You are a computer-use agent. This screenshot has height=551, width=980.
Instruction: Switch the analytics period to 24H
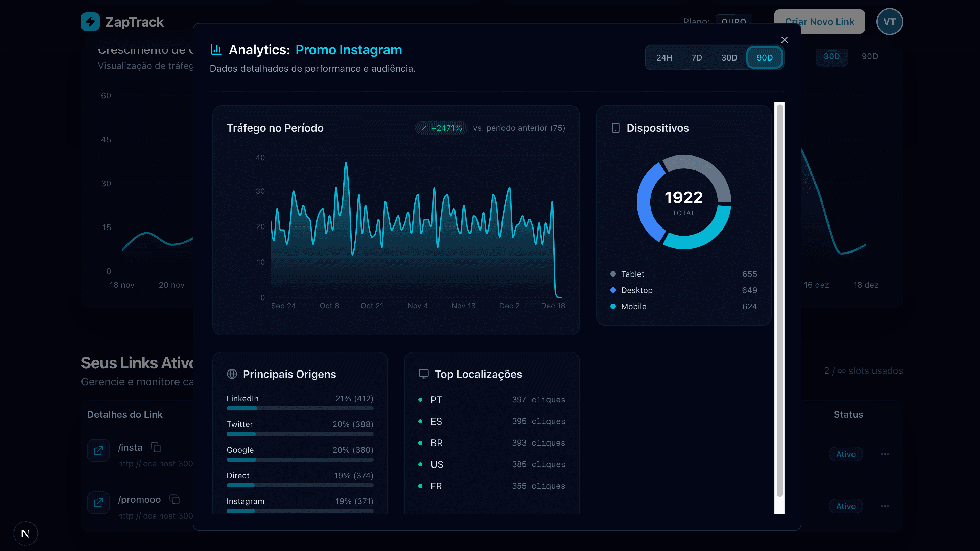664,57
